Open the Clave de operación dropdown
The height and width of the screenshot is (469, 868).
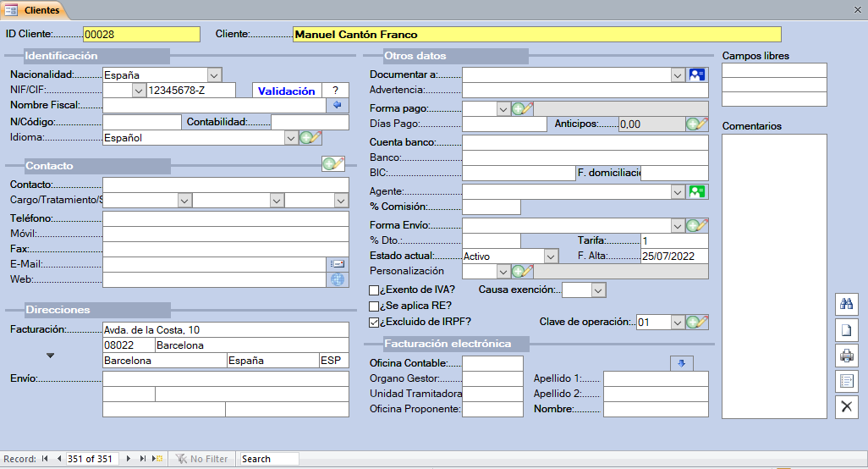click(677, 322)
